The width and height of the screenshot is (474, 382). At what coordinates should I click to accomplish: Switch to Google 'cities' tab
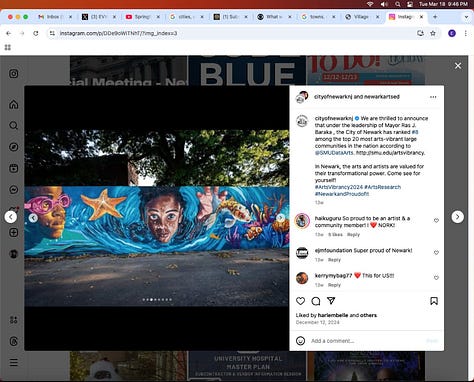coord(186,17)
